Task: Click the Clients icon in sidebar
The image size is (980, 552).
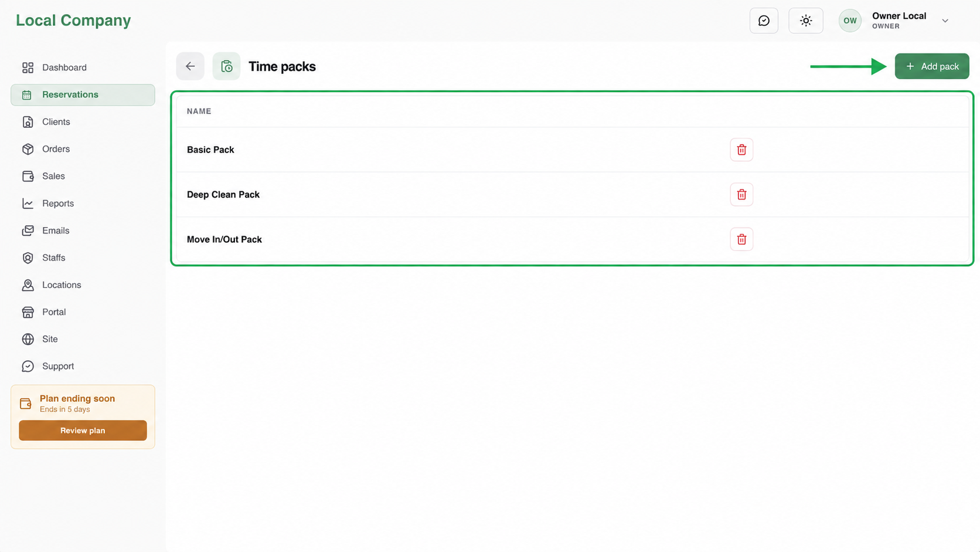Action: coord(28,122)
